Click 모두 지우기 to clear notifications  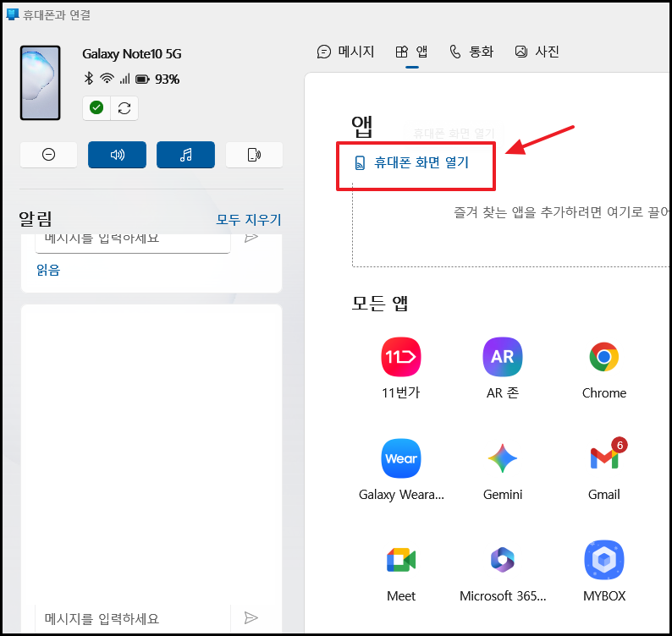[249, 220]
